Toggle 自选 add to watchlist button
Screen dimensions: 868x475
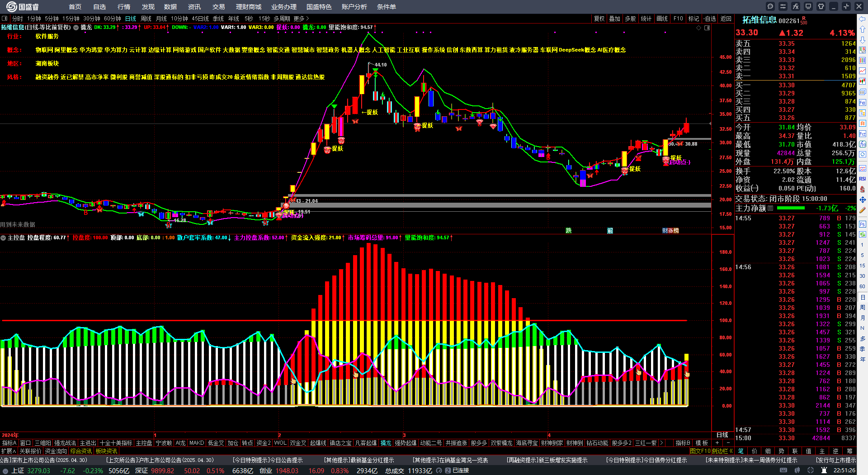710,19
